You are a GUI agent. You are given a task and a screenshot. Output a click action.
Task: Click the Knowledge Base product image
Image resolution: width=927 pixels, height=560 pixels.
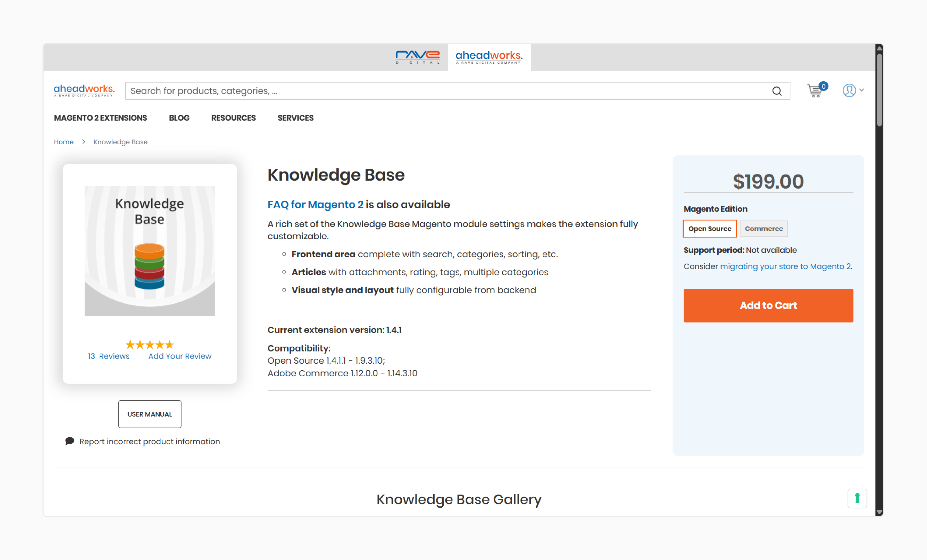pyautogui.click(x=150, y=251)
